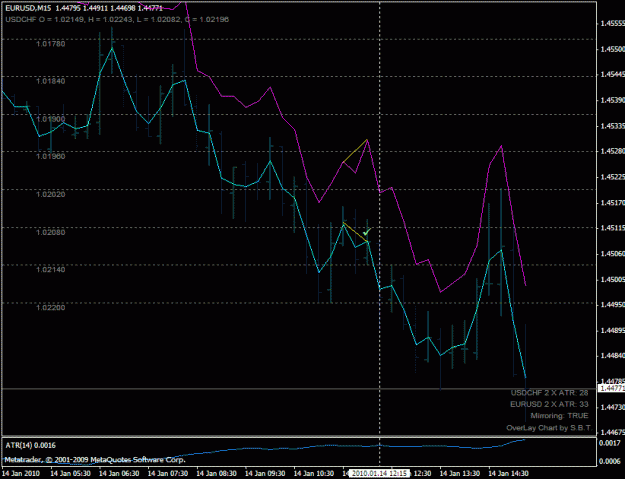Image resolution: width=625 pixels, height=479 pixels.
Task: Click the 14 Jan 13:30 time label
Action: (460, 473)
